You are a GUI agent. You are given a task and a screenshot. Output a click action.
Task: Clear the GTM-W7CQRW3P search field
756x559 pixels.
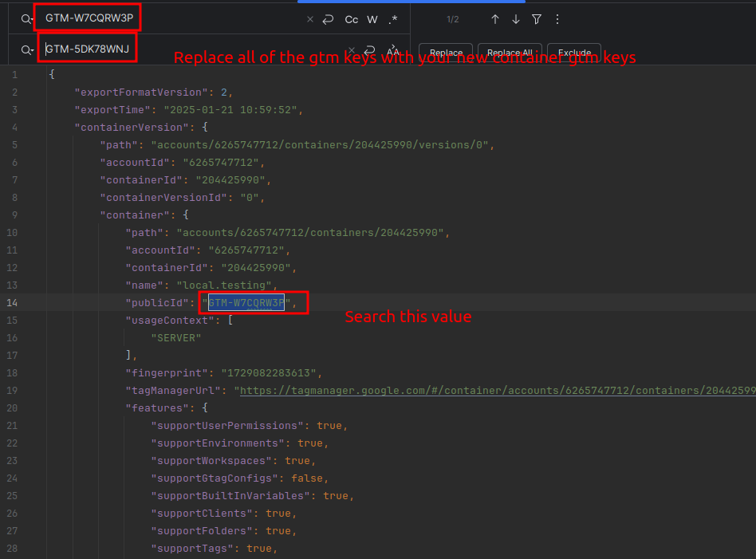[310, 19]
